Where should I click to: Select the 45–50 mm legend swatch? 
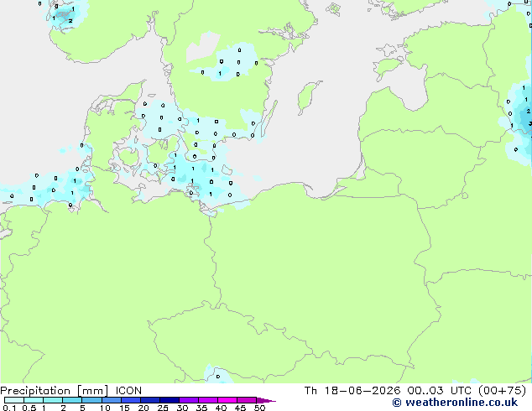click(247, 400)
